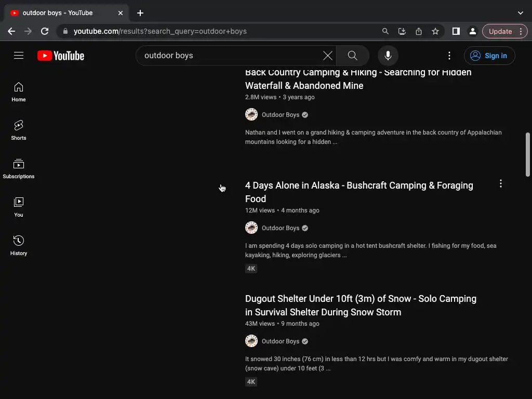
Task: Click the Sign in button
Action: [x=489, y=56]
